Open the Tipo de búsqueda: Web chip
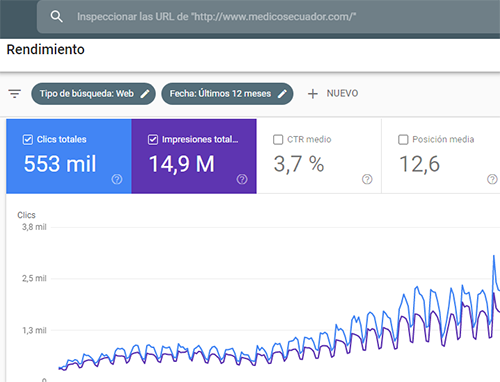Viewport: 500px width, 382px height. click(93, 94)
